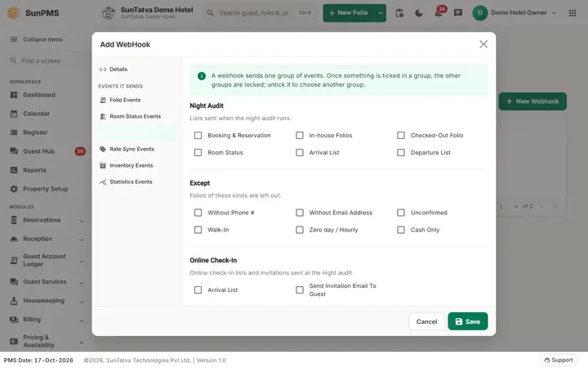Click the New Folio button
The width and height of the screenshot is (588, 368).
coord(349,13)
